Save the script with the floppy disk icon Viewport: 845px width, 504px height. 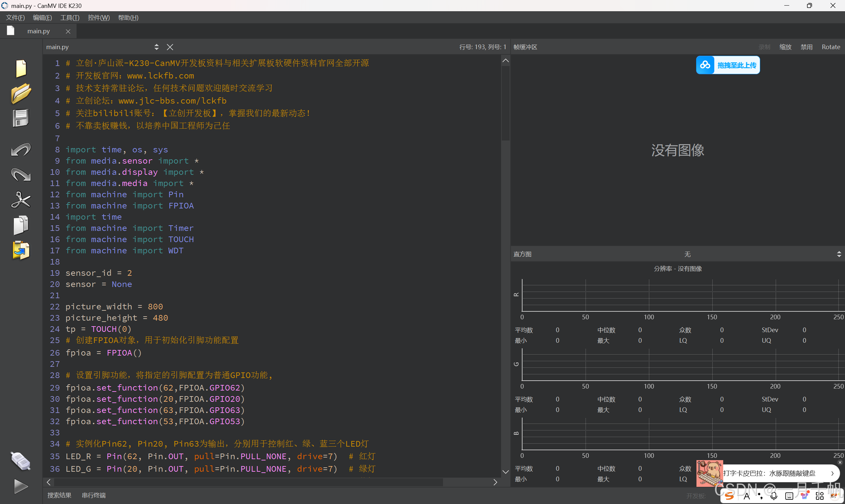click(21, 118)
